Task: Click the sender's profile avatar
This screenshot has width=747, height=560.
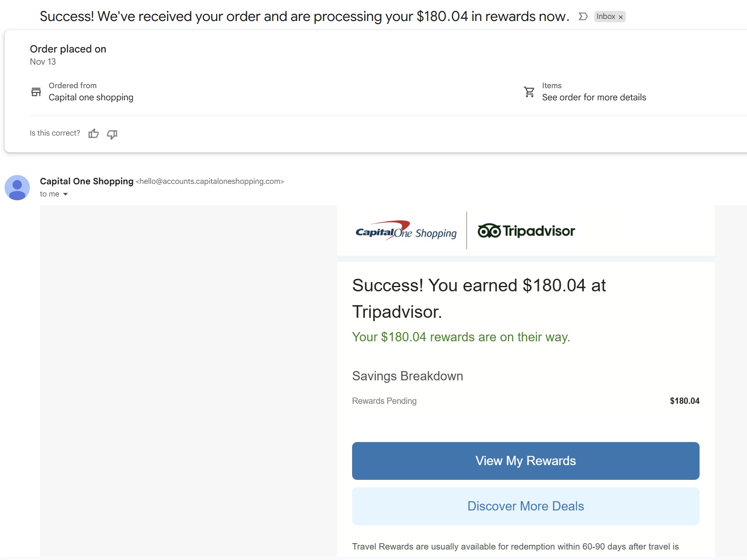Action: click(17, 188)
